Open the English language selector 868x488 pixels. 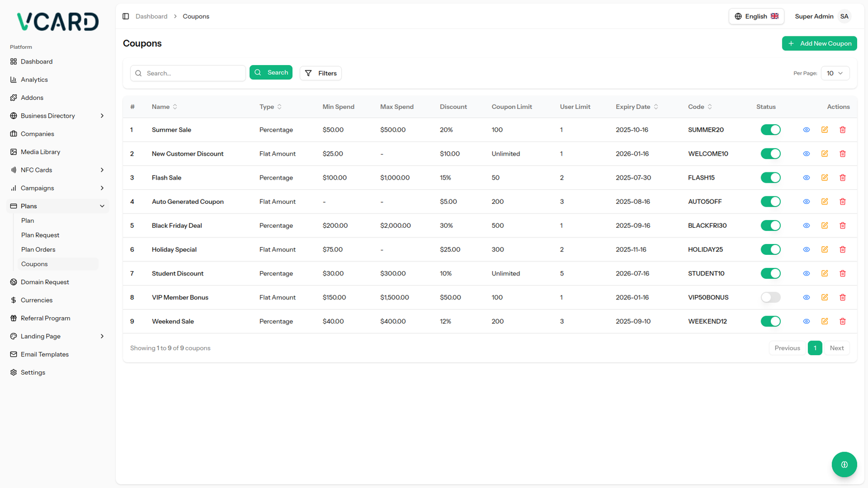pos(756,16)
